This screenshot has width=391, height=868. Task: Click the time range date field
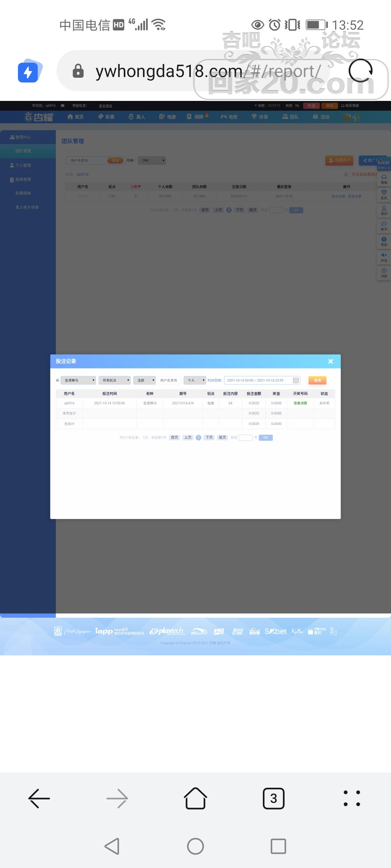[262, 380]
